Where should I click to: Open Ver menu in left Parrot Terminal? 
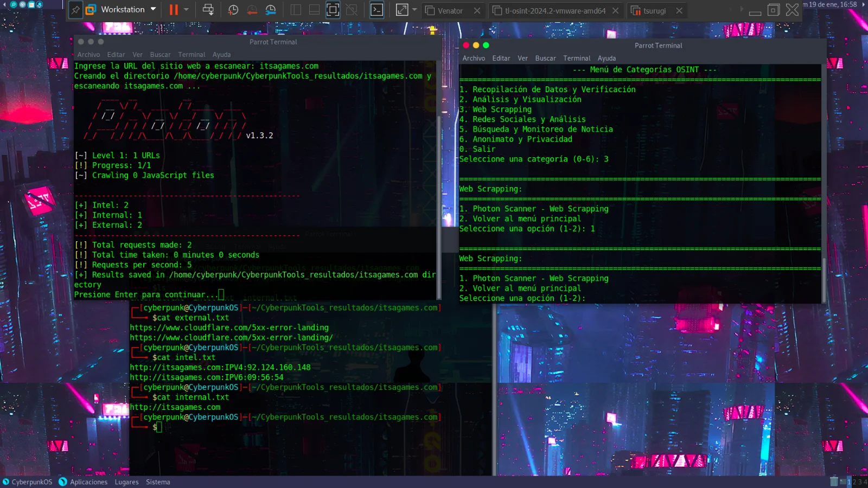click(x=138, y=55)
